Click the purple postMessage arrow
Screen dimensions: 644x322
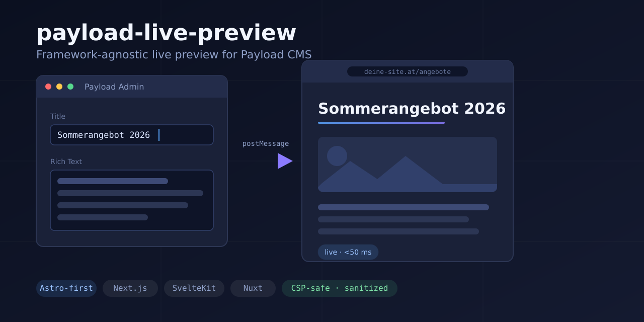pyautogui.click(x=285, y=161)
